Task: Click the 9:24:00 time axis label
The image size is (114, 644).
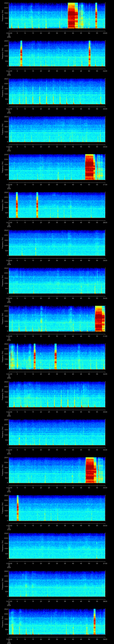Action: point(9,109)
